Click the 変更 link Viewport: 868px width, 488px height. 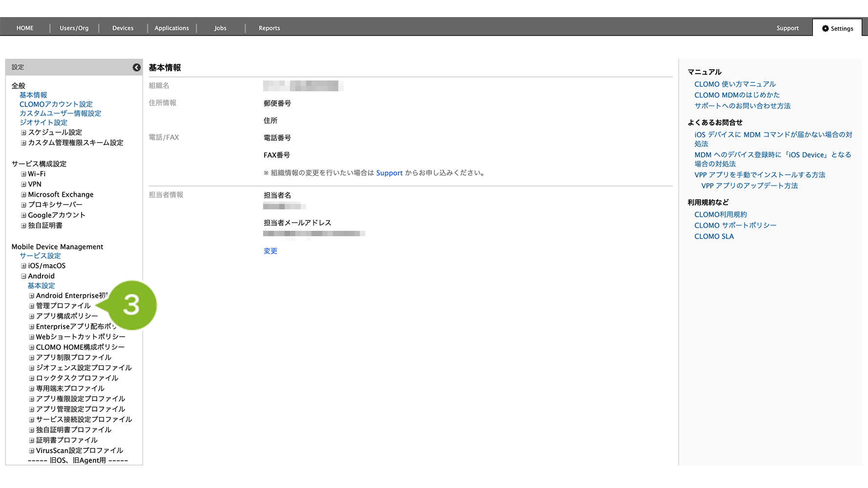(x=270, y=251)
